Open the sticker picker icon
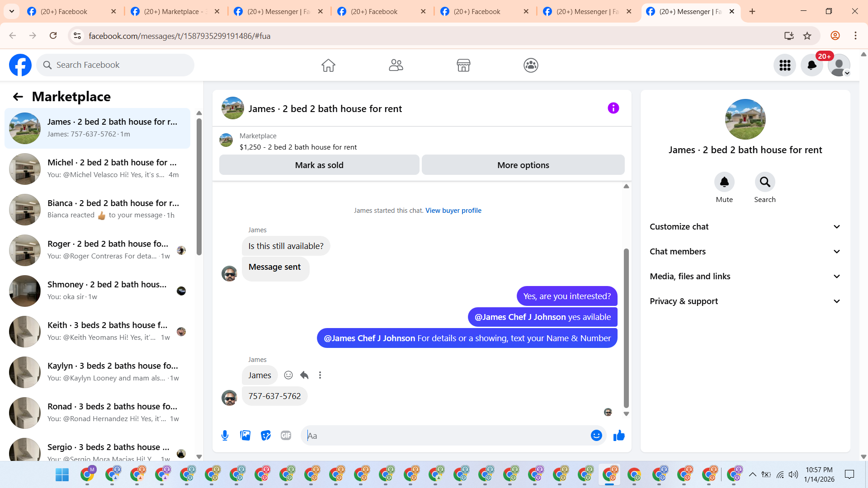868x488 pixels. tap(266, 436)
